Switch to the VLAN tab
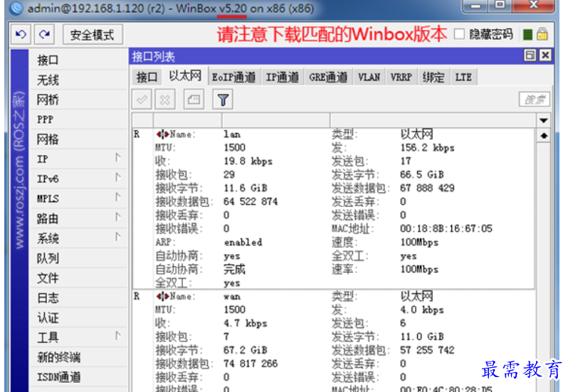This screenshot has height=392, width=568. (x=369, y=78)
